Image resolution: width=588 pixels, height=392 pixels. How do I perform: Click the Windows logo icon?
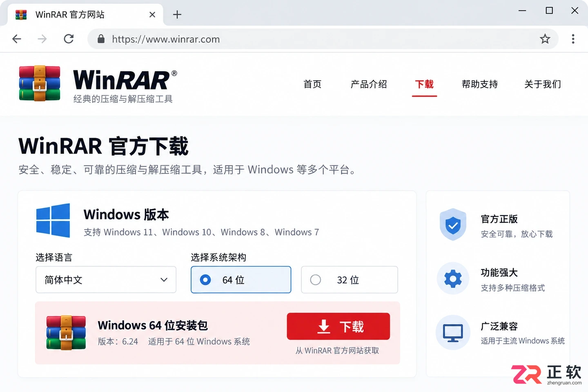coord(53,220)
